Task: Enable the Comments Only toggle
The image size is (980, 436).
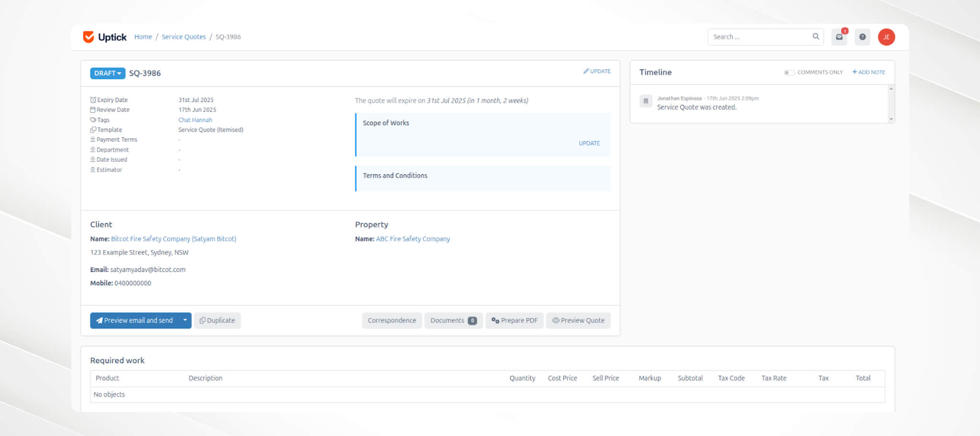Action: tap(789, 72)
